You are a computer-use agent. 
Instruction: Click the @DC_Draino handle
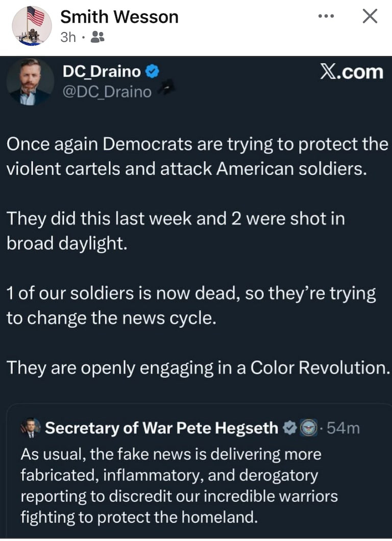coord(107,91)
